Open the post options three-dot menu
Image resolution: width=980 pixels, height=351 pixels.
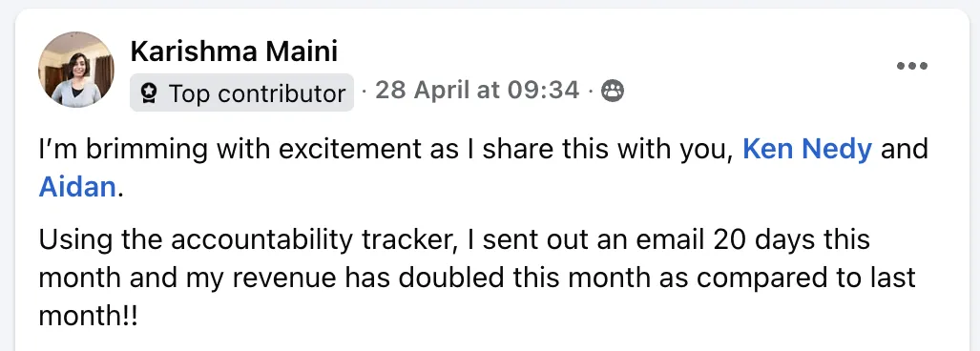tap(912, 66)
